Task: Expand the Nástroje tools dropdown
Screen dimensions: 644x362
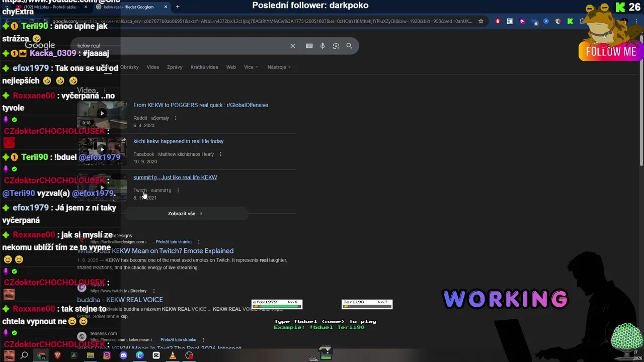Action: click(x=279, y=67)
